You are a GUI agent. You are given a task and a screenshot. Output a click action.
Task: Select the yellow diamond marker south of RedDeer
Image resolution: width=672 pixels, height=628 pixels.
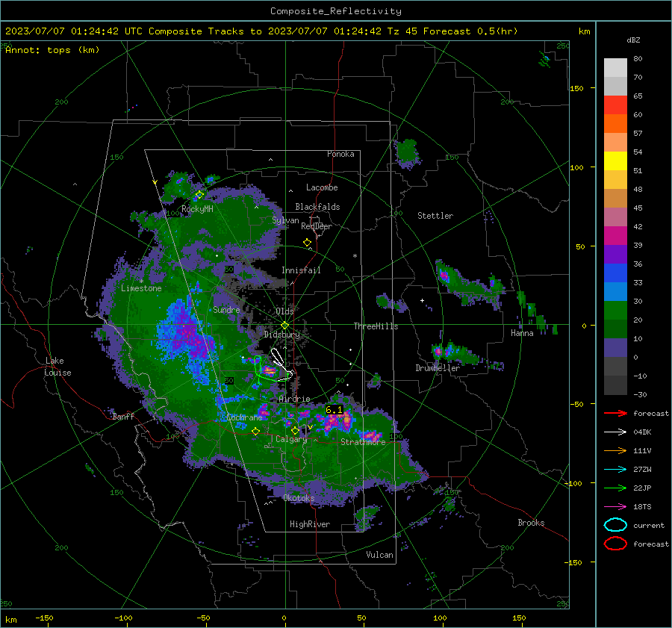(x=307, y=243)
